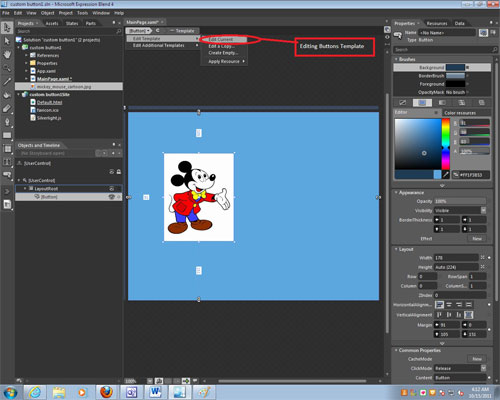Expand the MainPage.xaml tree node
The width and height of the screenshot is (500, 400).
pos(26,79)
